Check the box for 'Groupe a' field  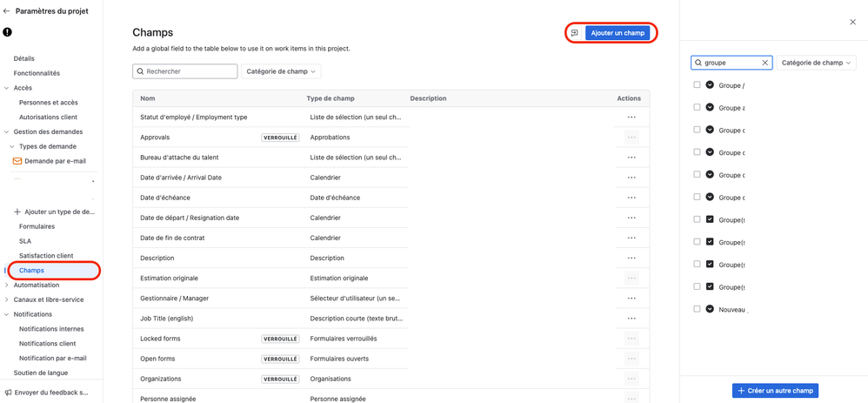point(697,107)
